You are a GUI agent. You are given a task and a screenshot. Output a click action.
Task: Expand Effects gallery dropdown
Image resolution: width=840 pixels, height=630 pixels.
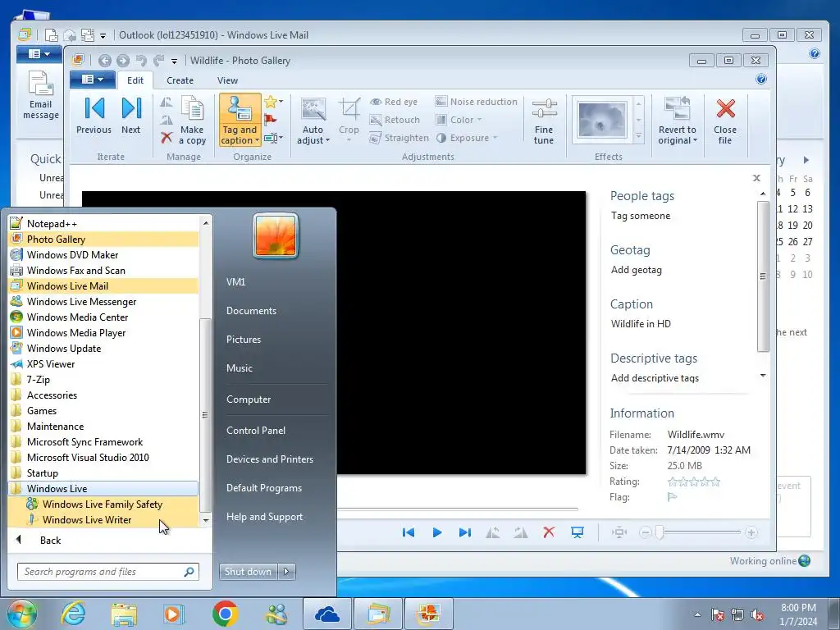click(638, 137)
